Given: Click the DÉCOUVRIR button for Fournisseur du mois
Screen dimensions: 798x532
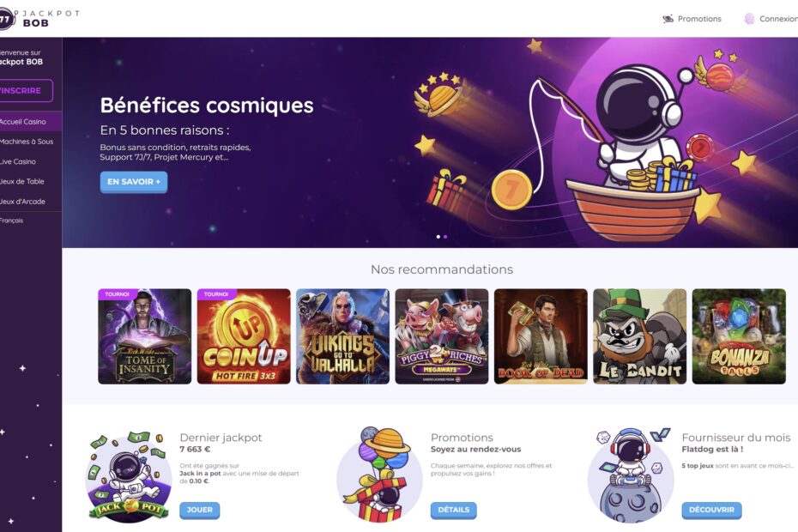Looking at the screenshot, I should coord(711,510).
